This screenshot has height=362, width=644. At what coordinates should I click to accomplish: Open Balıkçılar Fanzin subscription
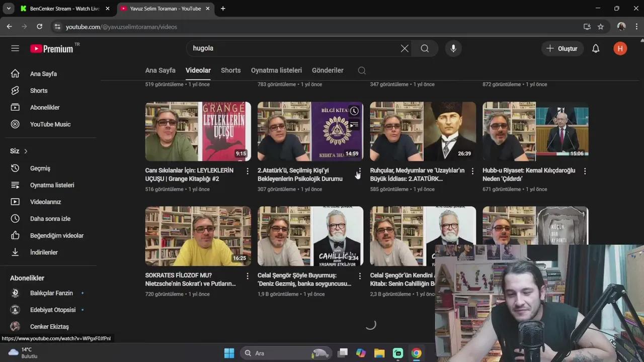[x=50, y=293]
